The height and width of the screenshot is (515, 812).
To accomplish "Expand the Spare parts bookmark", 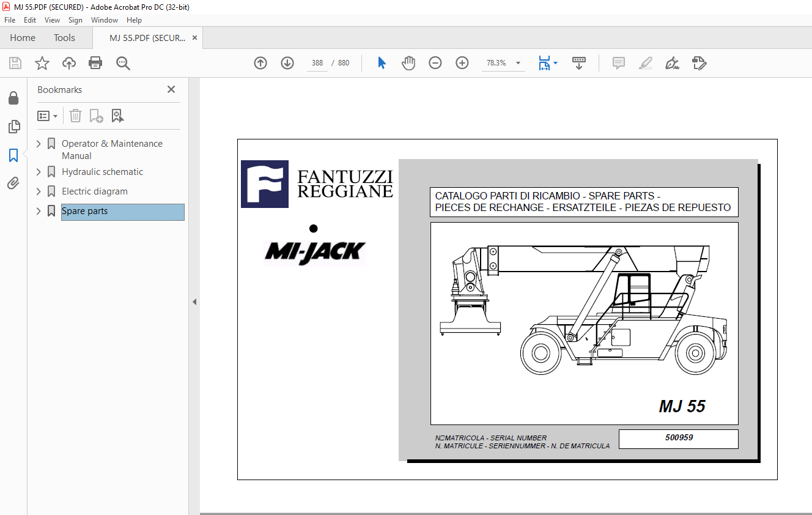I will 39,211.
